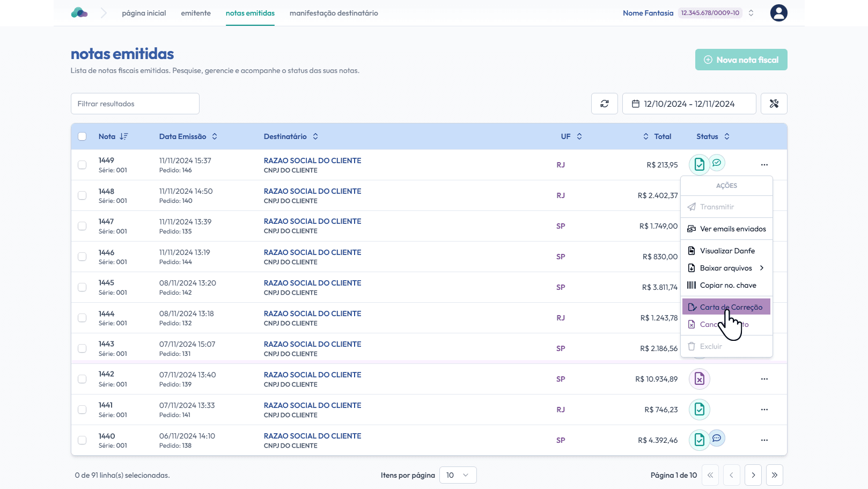Open the message bubble icon on note 1440
Viewport: 868px width, 489px height.
[x=717, y=438]
